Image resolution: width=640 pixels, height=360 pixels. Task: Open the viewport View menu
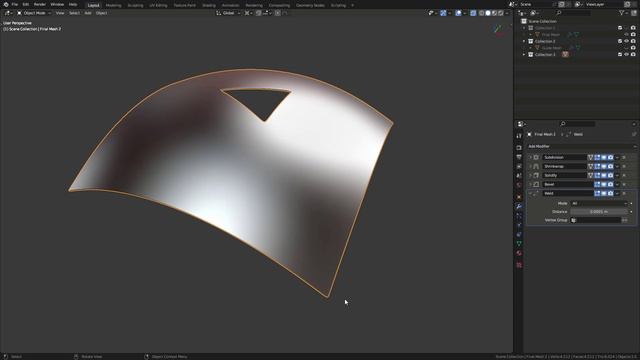pos(60,13)
